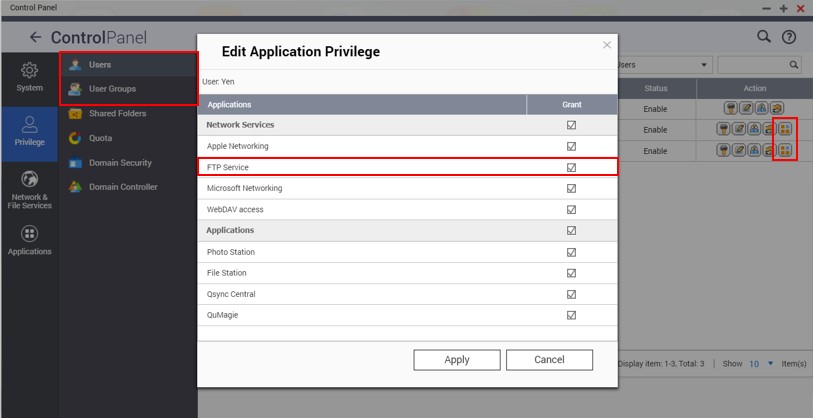Toggle the Network Services grant checkbox
This screenshot has width=813, height=418.
(571, 125)
